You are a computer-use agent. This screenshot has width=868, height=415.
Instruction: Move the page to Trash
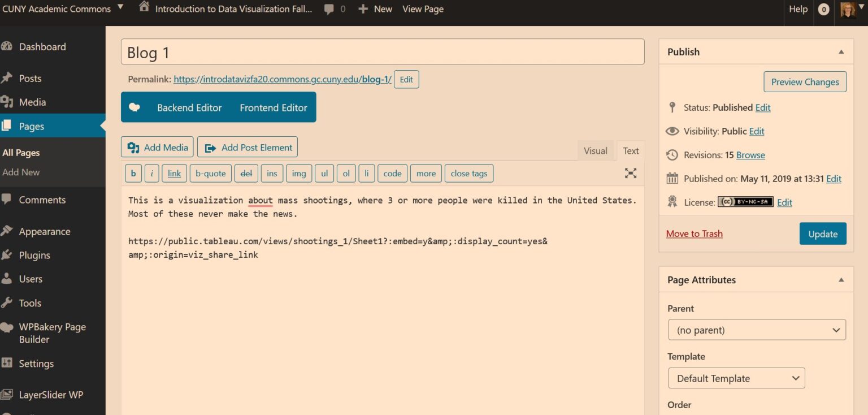tap(694, 234)
